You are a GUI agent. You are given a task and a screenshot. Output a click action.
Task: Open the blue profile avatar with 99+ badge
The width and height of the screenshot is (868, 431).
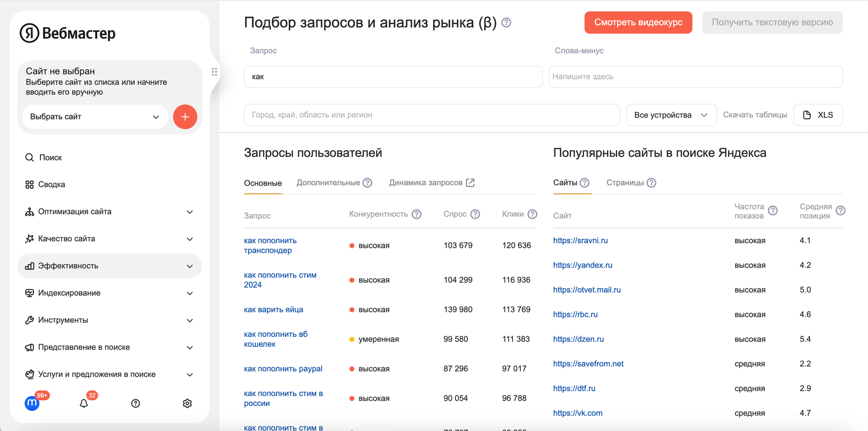click(32, 403)
